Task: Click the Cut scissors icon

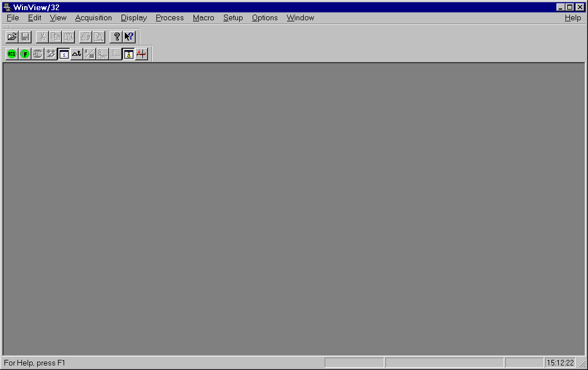Action: [x=42, y=37]
